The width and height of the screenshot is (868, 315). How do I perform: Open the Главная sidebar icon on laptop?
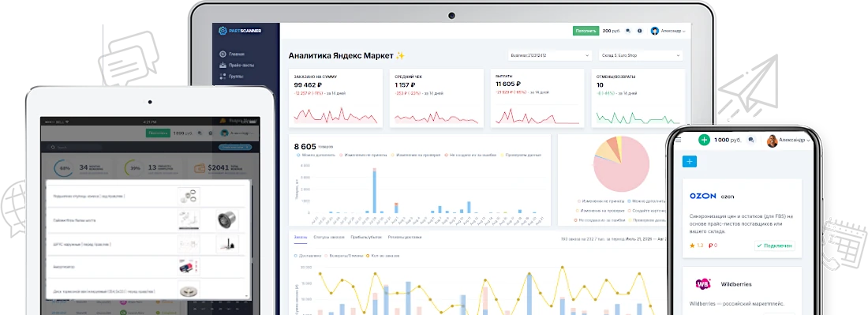pos(223,54)
